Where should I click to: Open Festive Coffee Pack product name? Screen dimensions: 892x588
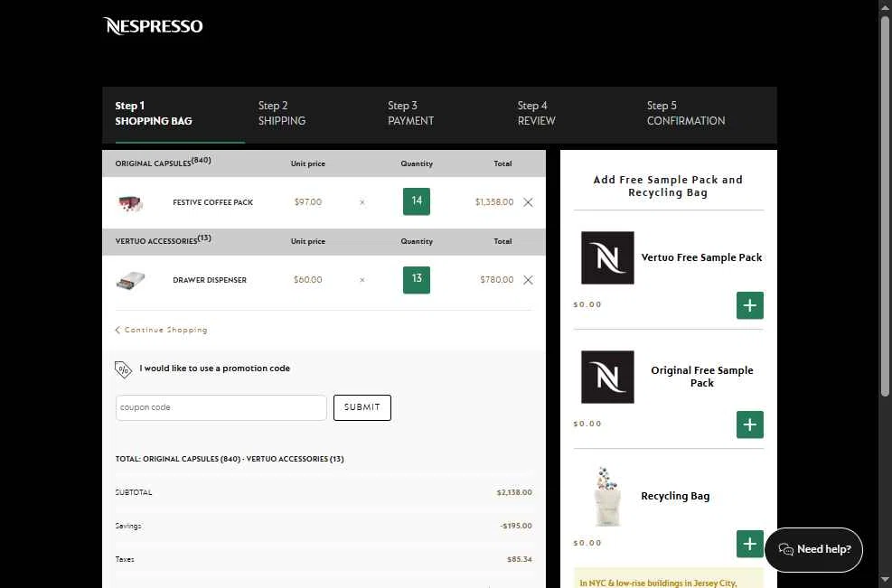click(x=212, y=202)
